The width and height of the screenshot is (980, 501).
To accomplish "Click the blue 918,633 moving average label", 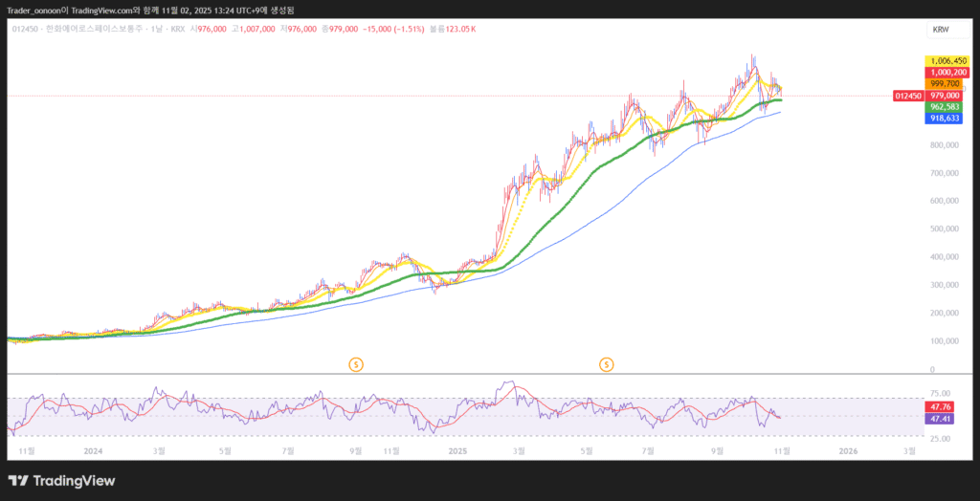I will pyautogui.click(x=945, y=119).
